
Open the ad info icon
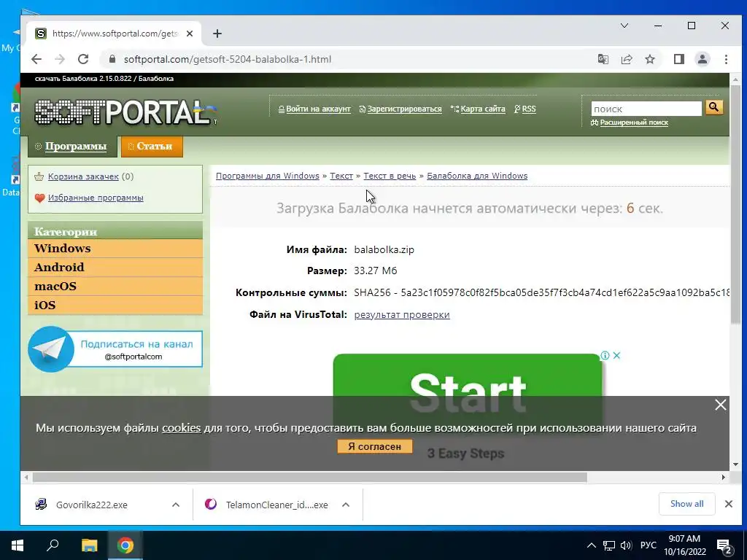[x=605, y=356]
